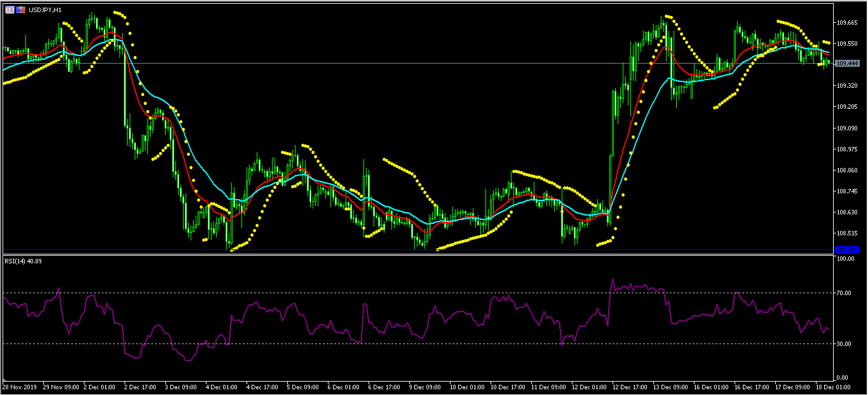
Task: Click the 4 Dec 01:00 time label
Action: point(222,387)
